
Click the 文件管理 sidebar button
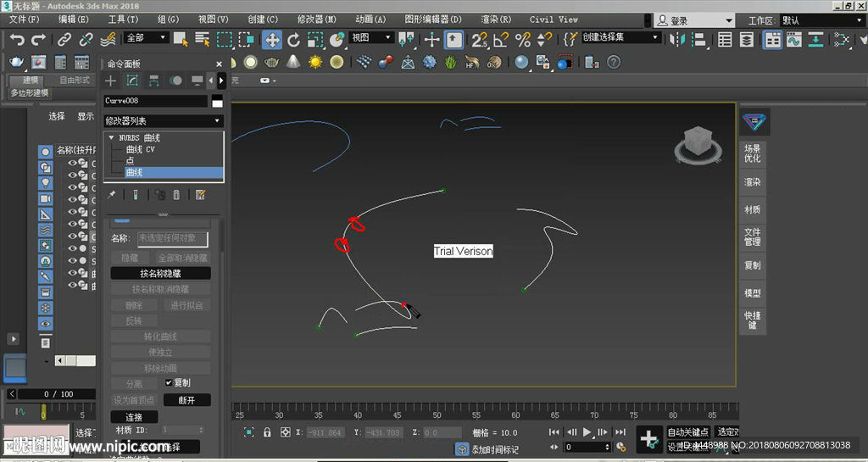point(753,237)
